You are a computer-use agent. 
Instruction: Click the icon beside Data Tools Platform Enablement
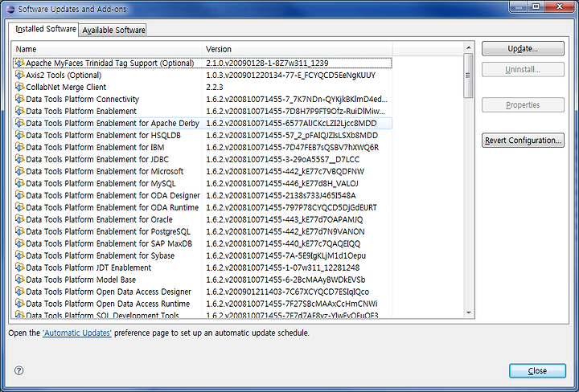[x=19, y=112]
